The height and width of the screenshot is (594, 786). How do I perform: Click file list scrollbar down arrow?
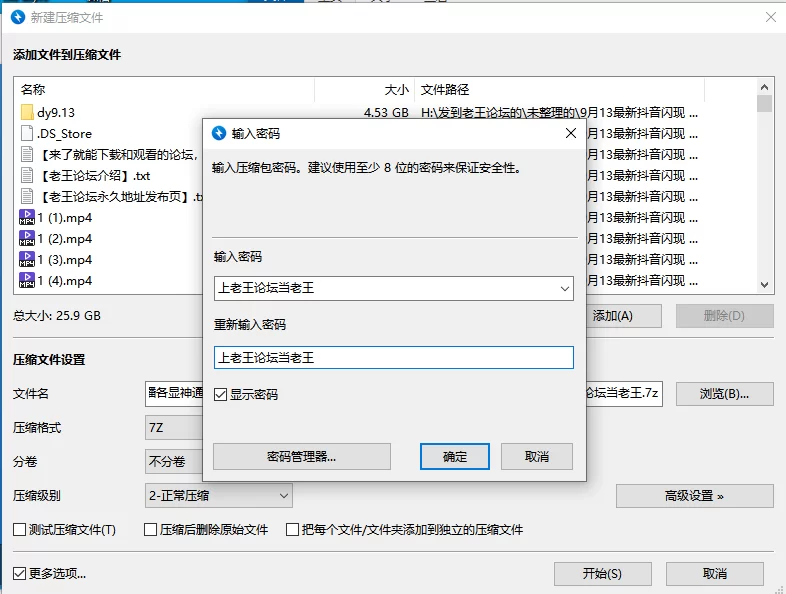(764, 285)
